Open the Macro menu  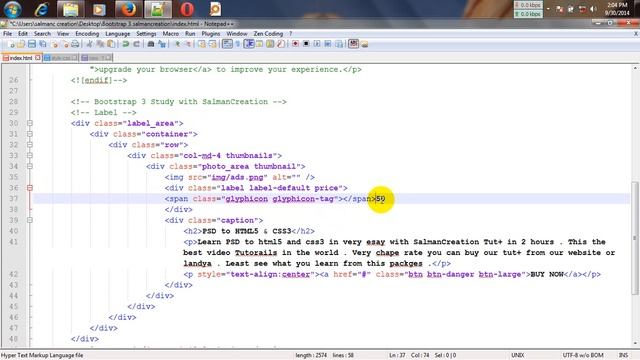tap(171, 33)
